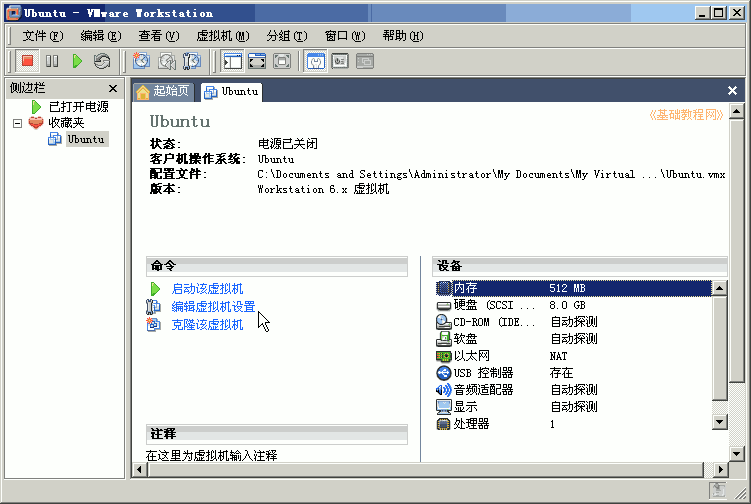Select the USB 控制器 device row
This screenshot has width=751, height=504.
tap(573, 373)
